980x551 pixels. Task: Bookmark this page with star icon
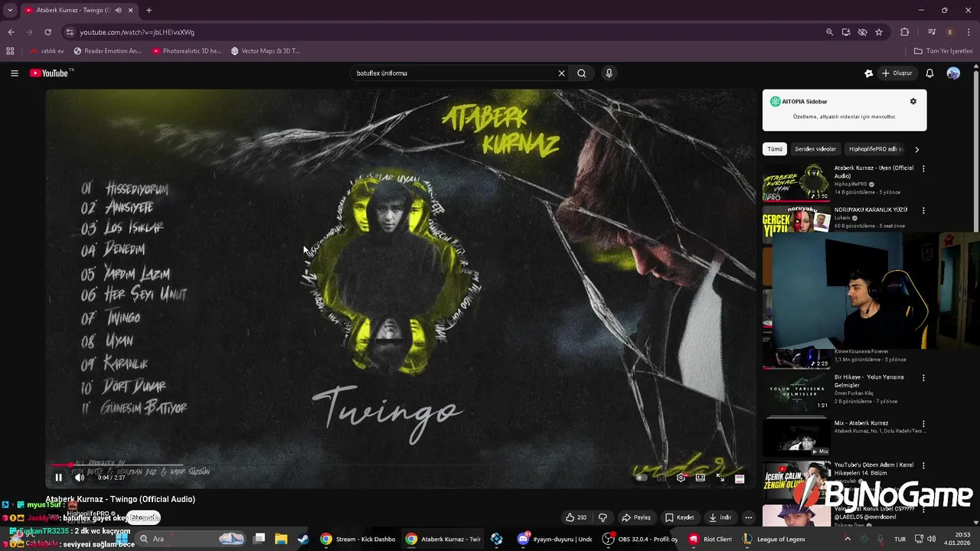[x=879, y=32]
